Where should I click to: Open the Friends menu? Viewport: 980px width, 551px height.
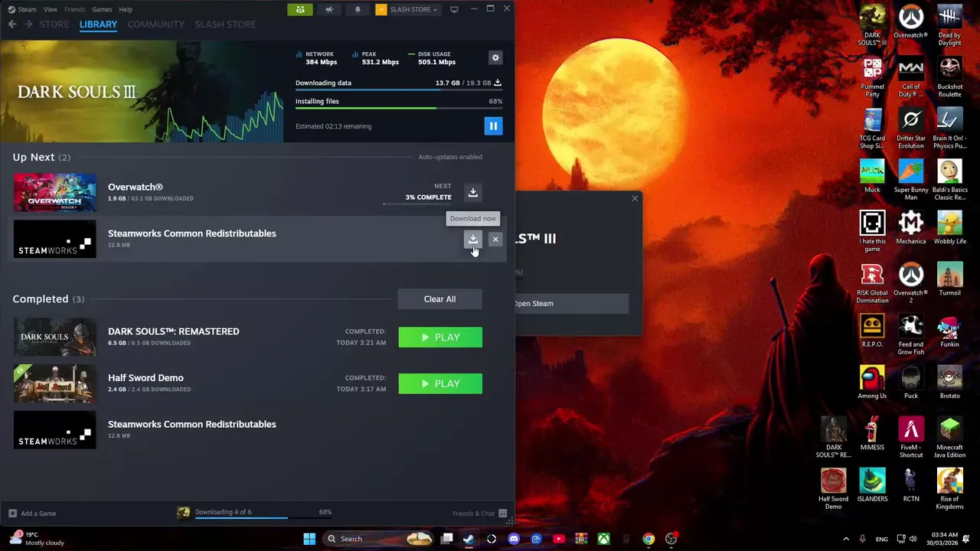pos(74,9)
